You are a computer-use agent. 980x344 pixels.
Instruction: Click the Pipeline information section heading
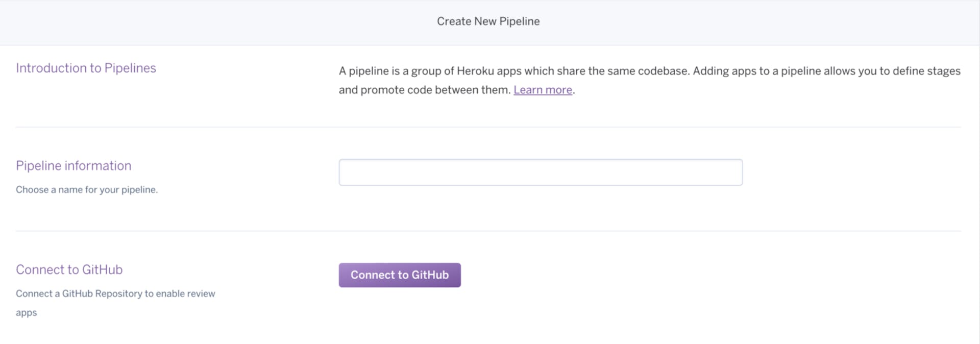tap(73, 165)
